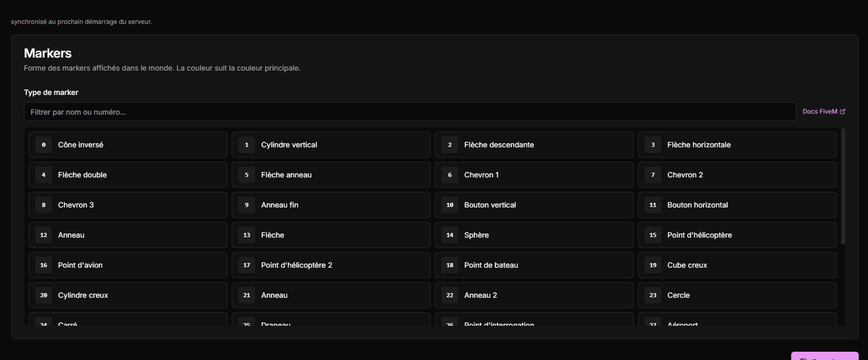Select marker 19 Cube creux
Screen dimensions: 868x360
click(x=737, y=265)
